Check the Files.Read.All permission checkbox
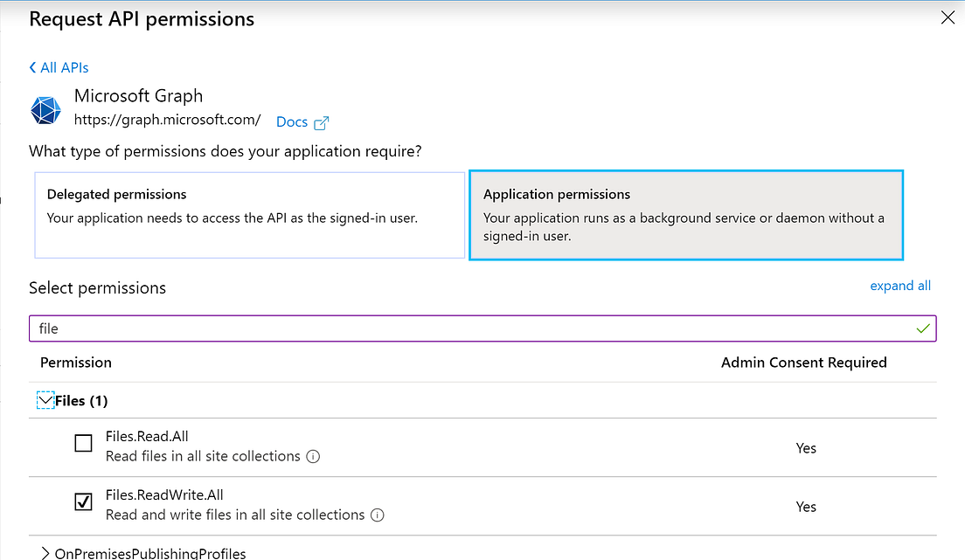Viewport: 965px width, 560px height. point(83,443)
